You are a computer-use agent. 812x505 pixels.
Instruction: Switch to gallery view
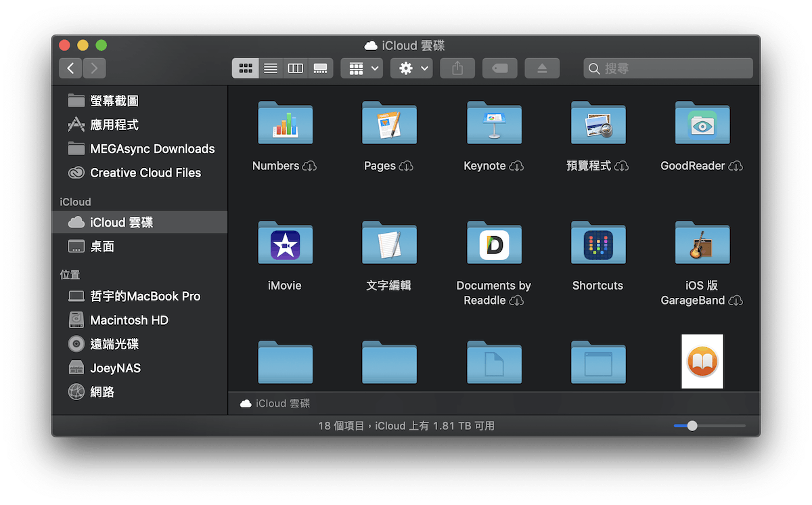321,68
